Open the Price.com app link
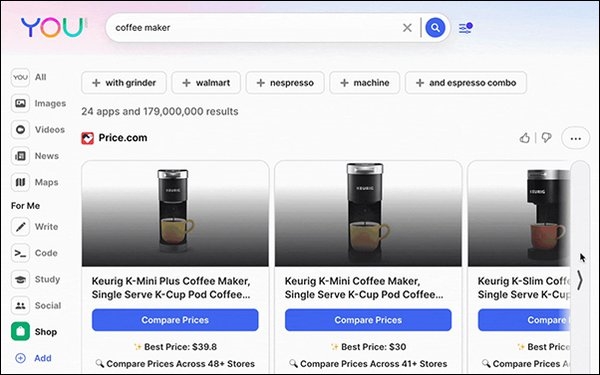Viewport: 600px width, 375px height. click(123, 138)
